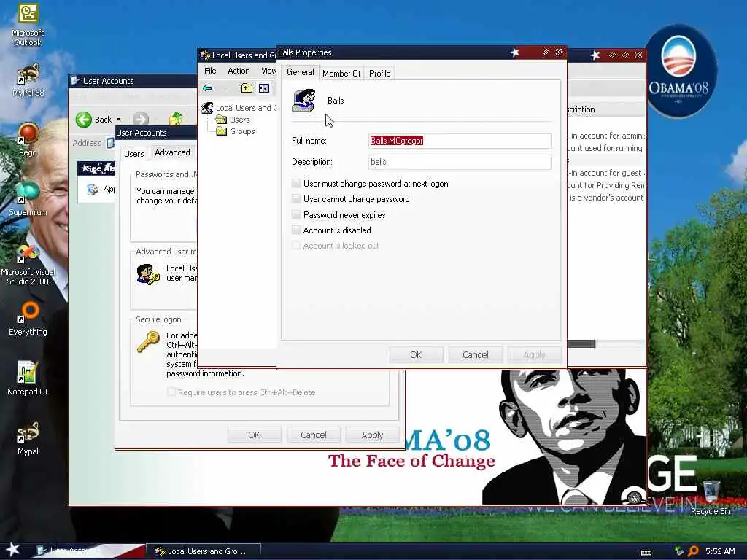This screenshot has height=560, width=747.
Task: Click the green Back arrow in User Accounts
Action: point(84,119)
